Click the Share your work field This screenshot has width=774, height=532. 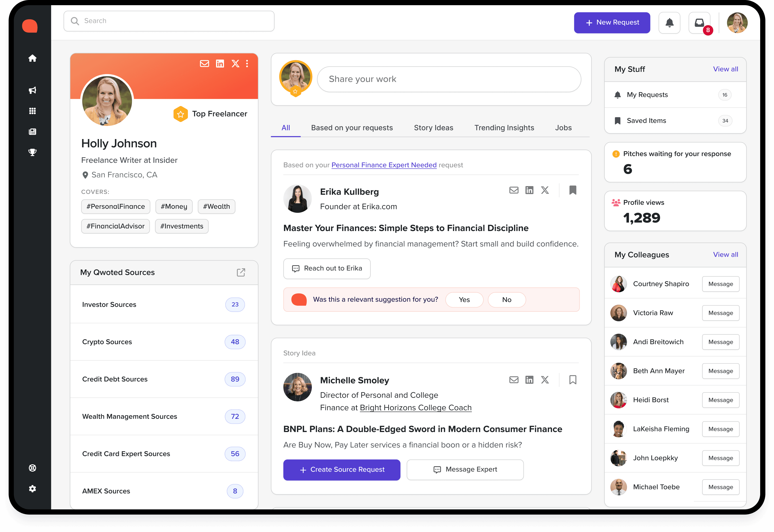(x=449, y=79)
